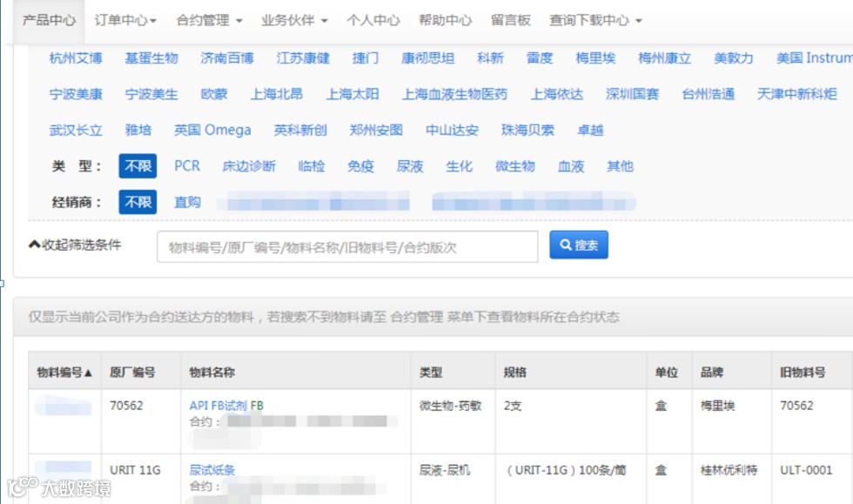Filter type by 免疫
This screenshot has height=504, width=853.
pyautogui.click(x=360, y=166)
